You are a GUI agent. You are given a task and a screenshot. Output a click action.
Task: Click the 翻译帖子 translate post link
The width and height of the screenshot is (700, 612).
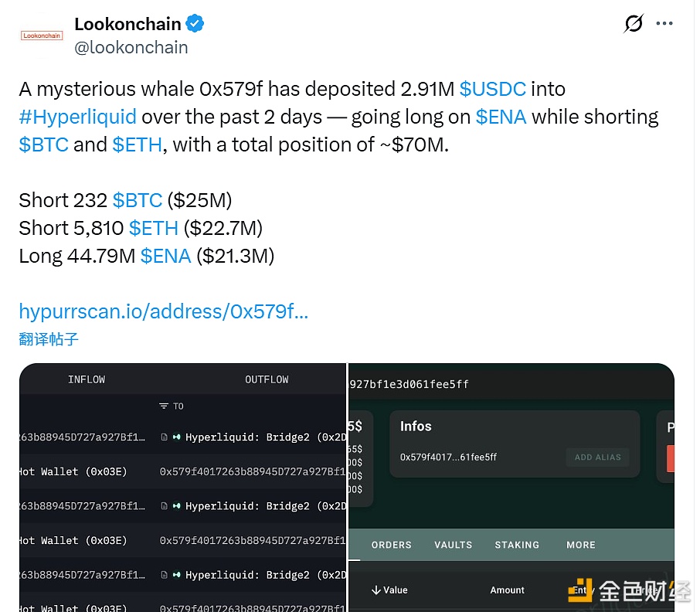tap(49, 338)
